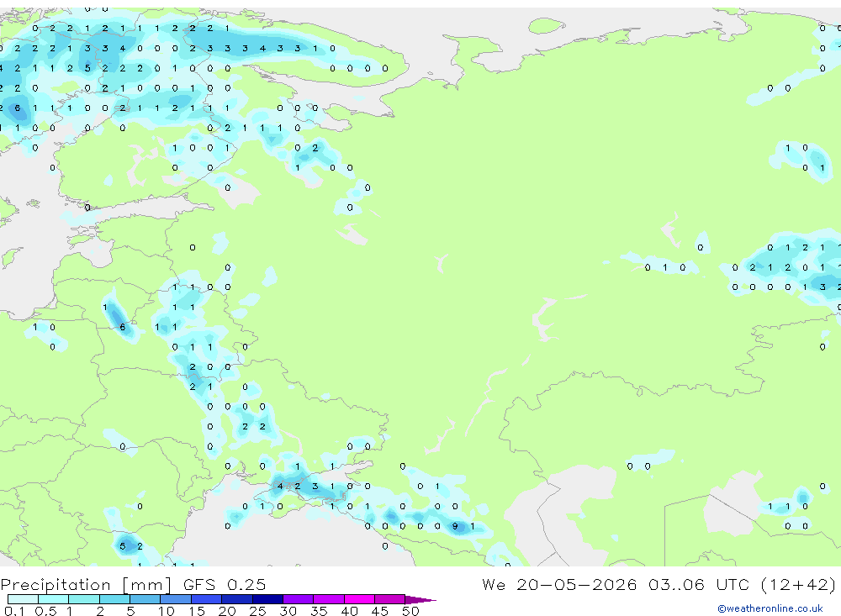Screen dimensions: 841x616
Task: Click the '(12+42)' forecast offset text
Action: pyautogui.click(x=798, y=584)
